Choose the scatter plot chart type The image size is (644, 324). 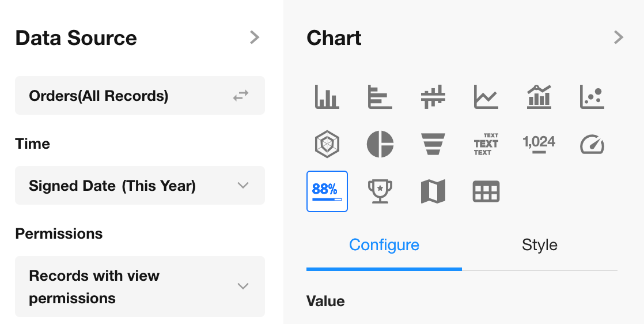tap(592, 97)
